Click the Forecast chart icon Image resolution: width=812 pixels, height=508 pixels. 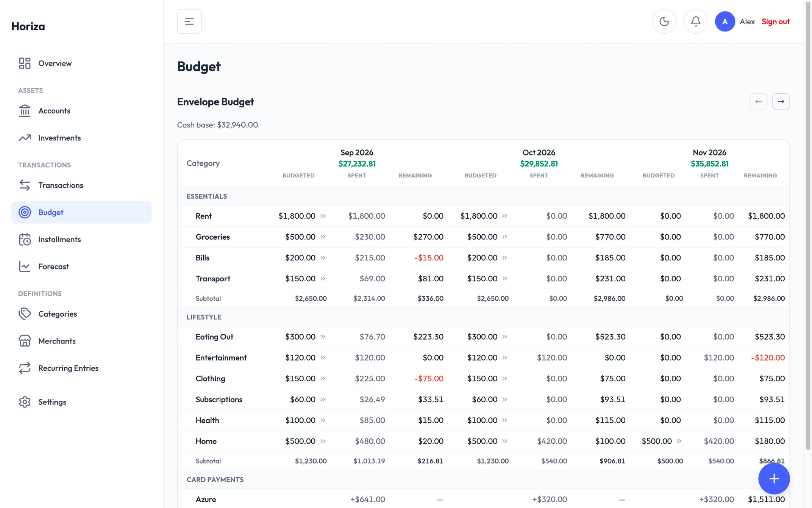(x=25, y=267)
